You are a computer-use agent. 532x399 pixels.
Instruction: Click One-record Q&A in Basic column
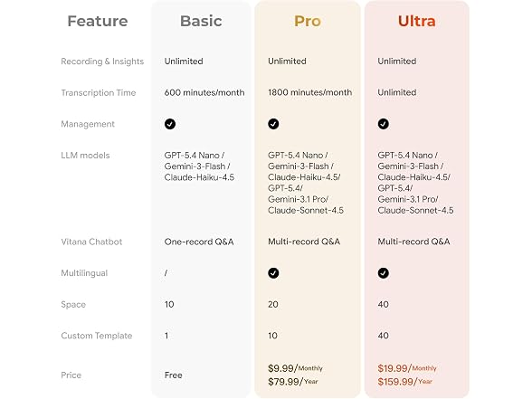click(199, 242)
